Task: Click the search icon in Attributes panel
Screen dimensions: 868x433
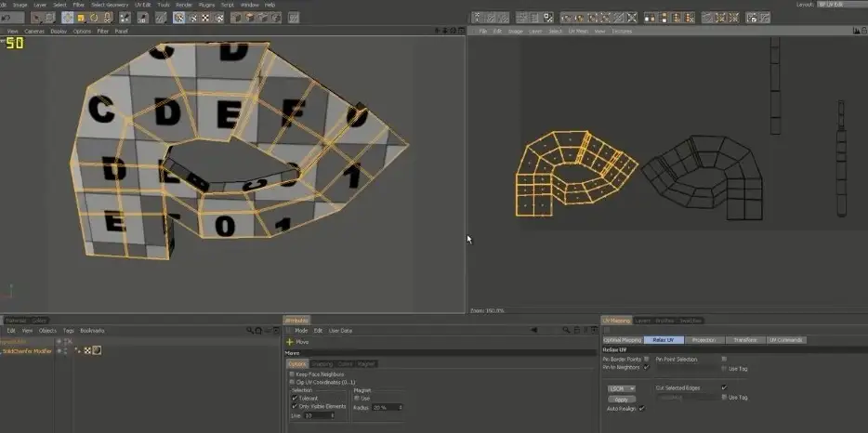Action: (x=566, y=330)
